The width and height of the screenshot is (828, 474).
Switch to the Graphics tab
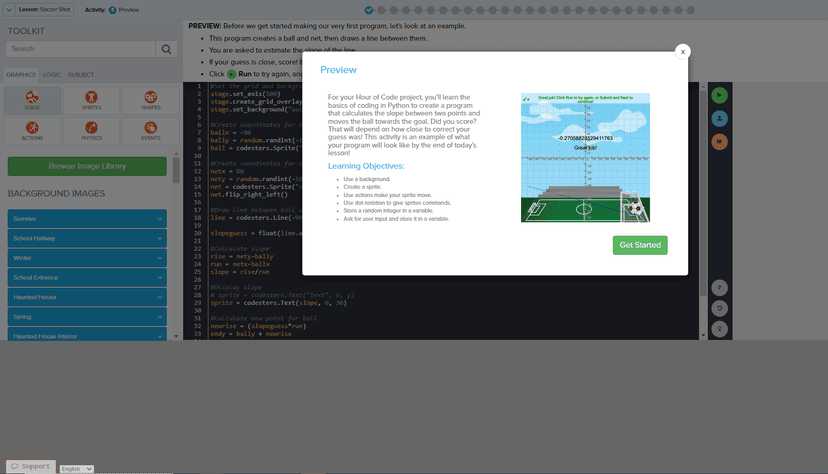[21, 75]
